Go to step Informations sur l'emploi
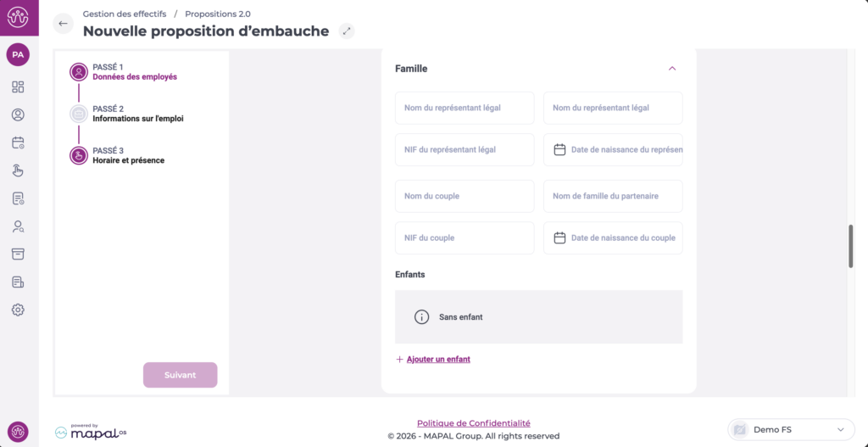Screen dimensions: 868x447 [137, 119]
